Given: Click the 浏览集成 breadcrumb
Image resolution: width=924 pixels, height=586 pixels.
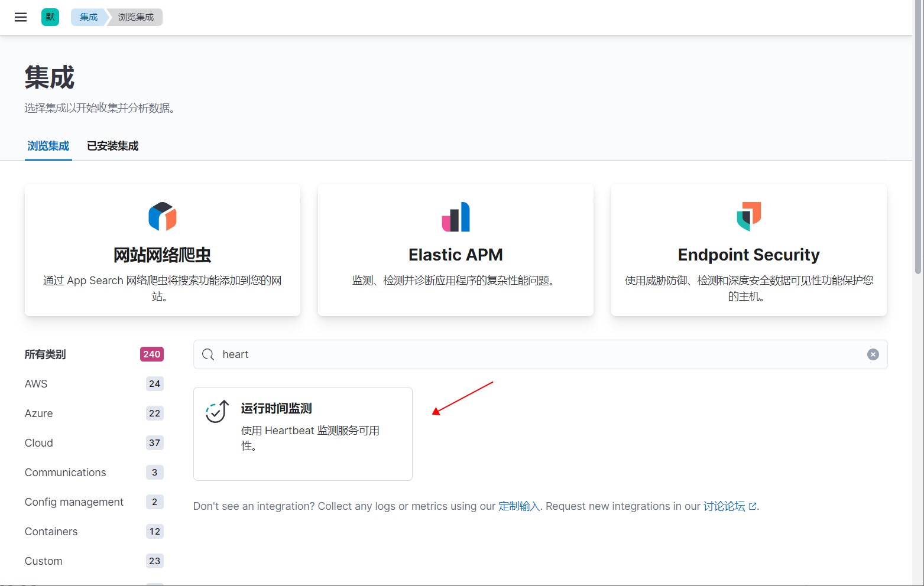Looking at the screenshot, I should tap(136, 17).
